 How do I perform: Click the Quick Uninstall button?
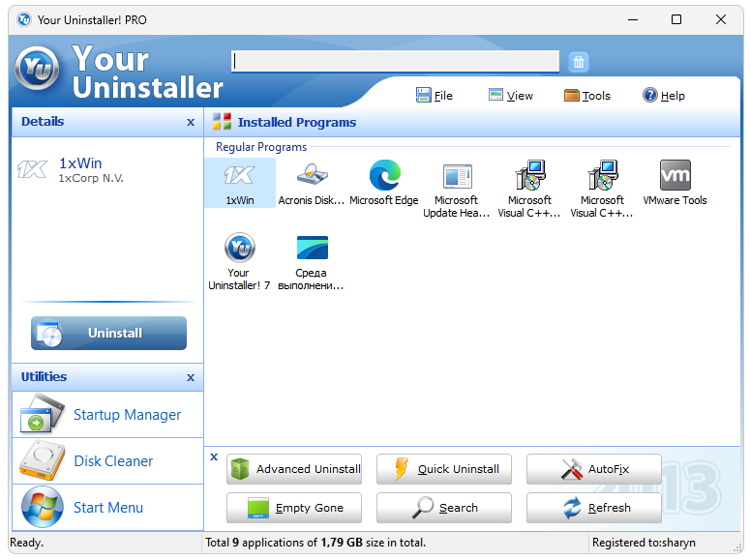tap(444, 469)
